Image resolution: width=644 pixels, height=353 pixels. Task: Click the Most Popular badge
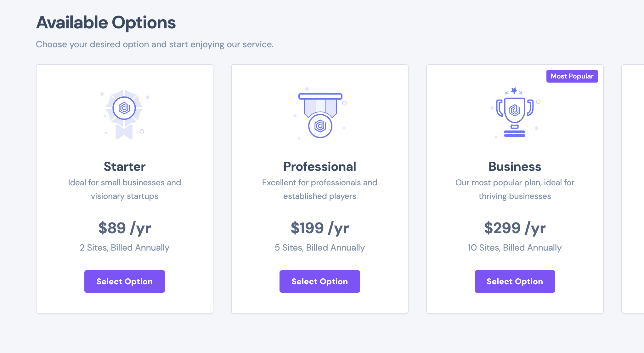572,76
